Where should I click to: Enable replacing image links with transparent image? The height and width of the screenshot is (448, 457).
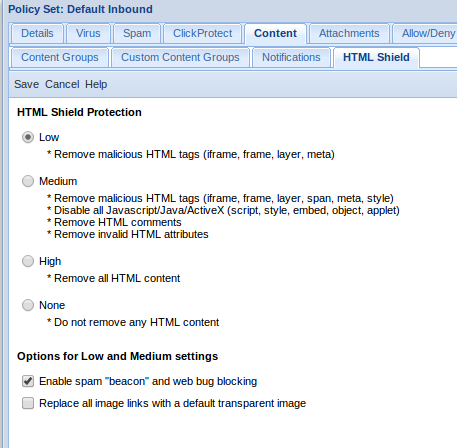[28, 403]
